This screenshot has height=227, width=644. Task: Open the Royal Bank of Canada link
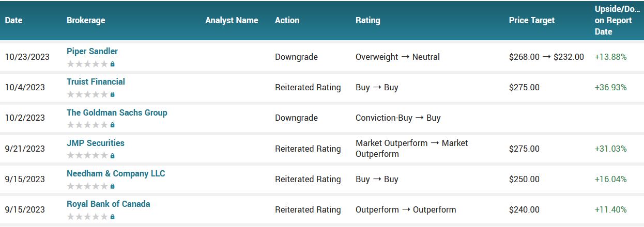[109, 204]
